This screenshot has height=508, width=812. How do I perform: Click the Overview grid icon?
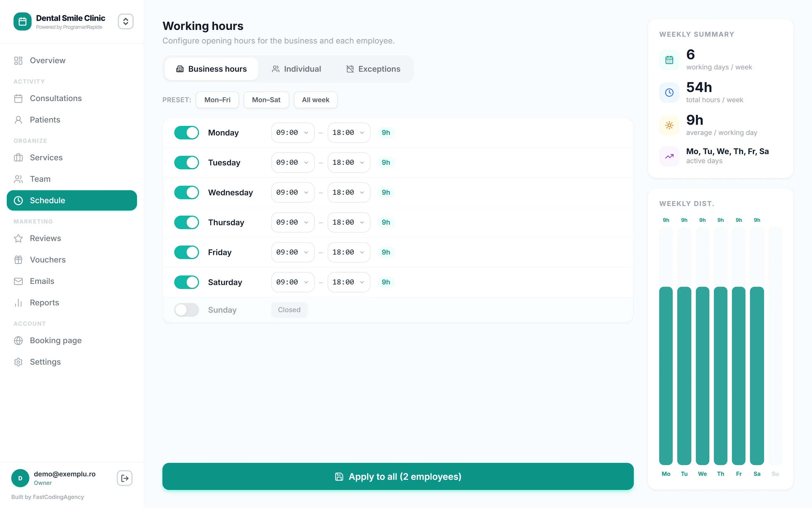[x=18, y=60]
